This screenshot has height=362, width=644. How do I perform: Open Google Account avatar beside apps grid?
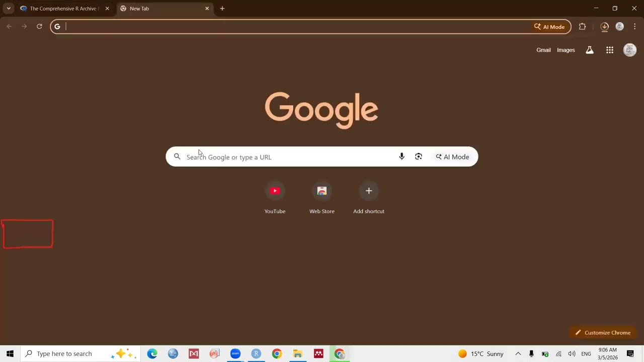(x=630, y=50)
